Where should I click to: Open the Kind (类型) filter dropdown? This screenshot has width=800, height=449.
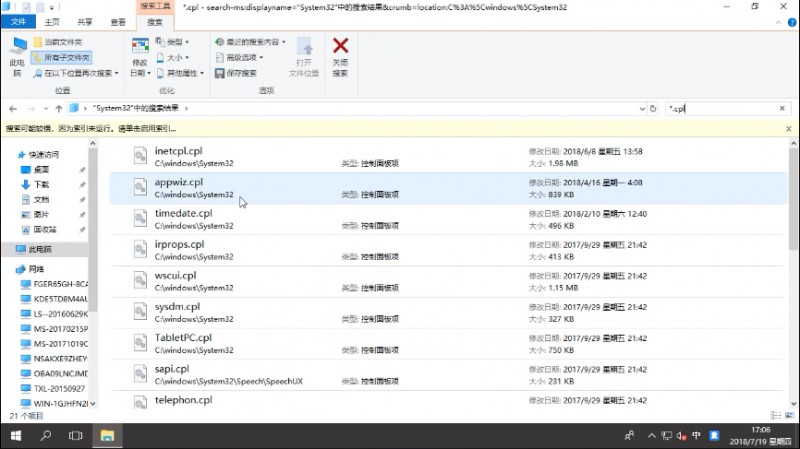[x=172, y=41]
